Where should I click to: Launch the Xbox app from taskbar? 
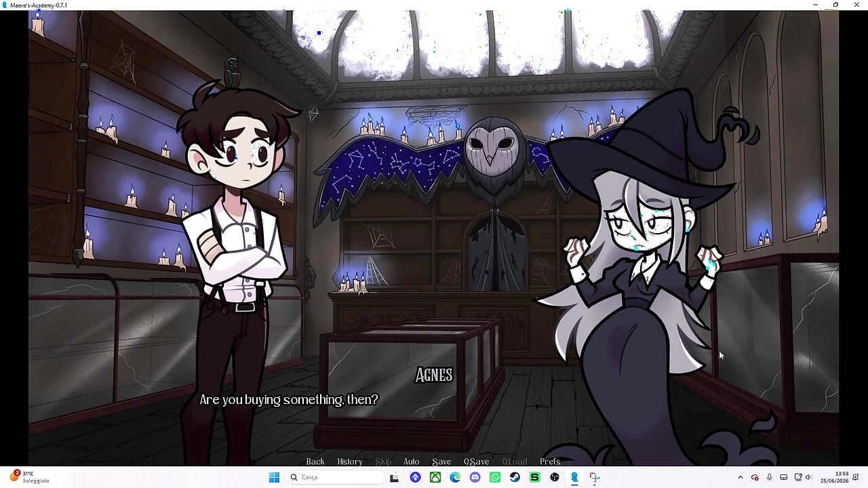tap(435, 477)
